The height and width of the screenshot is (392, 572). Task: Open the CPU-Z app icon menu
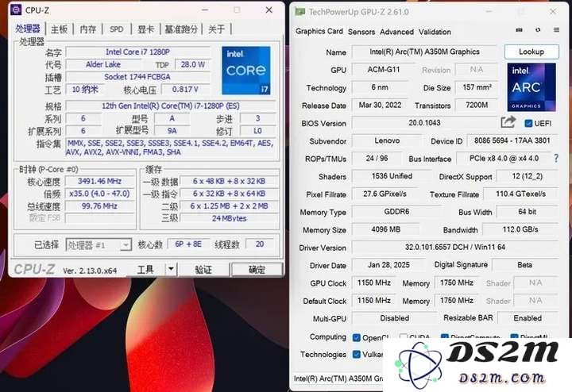(x=16, y=10)
